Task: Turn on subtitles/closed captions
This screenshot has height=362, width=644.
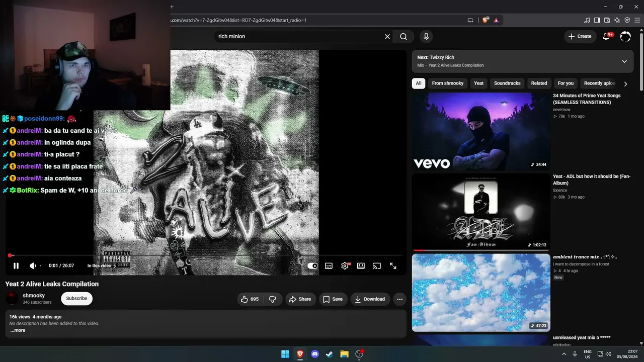Action: point(329,266)
